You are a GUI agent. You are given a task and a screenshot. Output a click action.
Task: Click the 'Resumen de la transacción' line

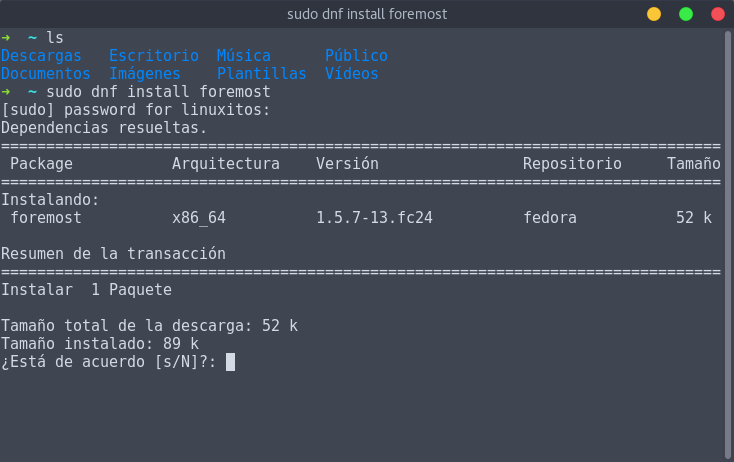pos(113,254)
